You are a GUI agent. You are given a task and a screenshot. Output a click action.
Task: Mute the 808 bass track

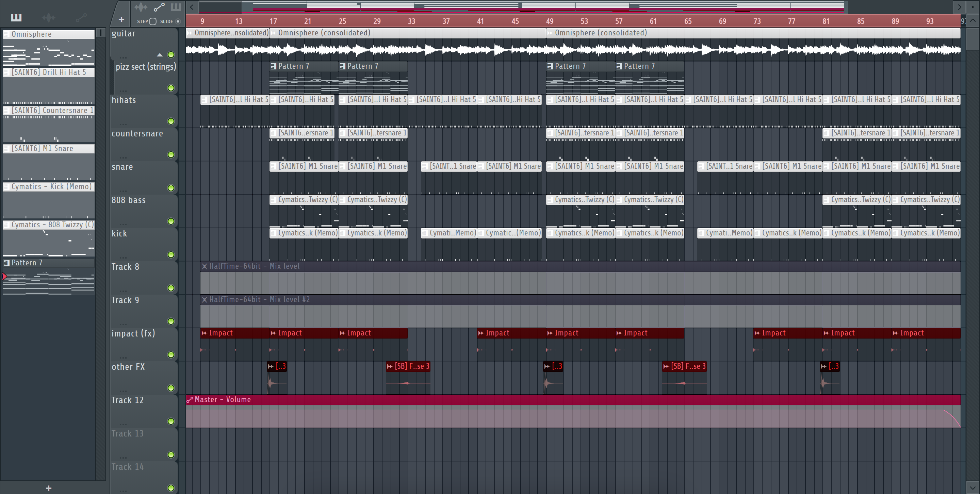(171, 221)
